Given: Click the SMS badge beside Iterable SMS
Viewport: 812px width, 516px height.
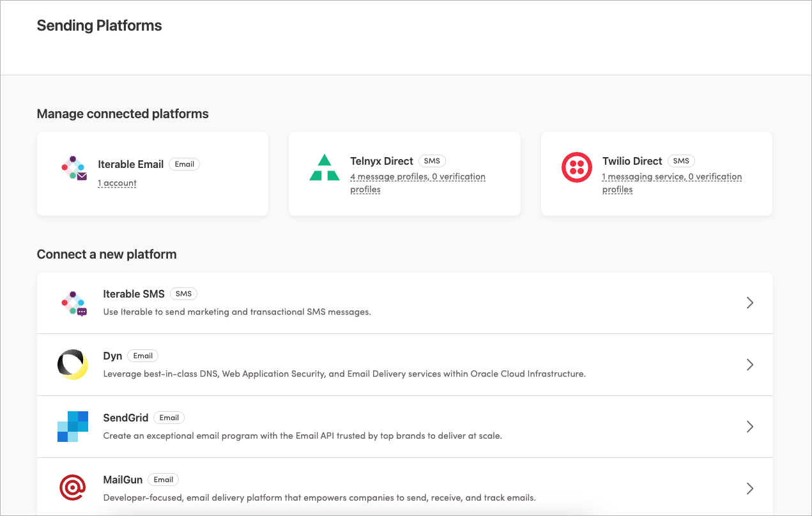Looking at the screenshot, I should [x=183, y=294].
